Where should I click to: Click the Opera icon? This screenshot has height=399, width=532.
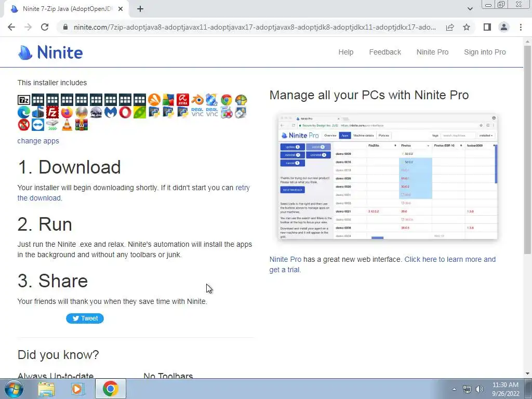(125, 112)
